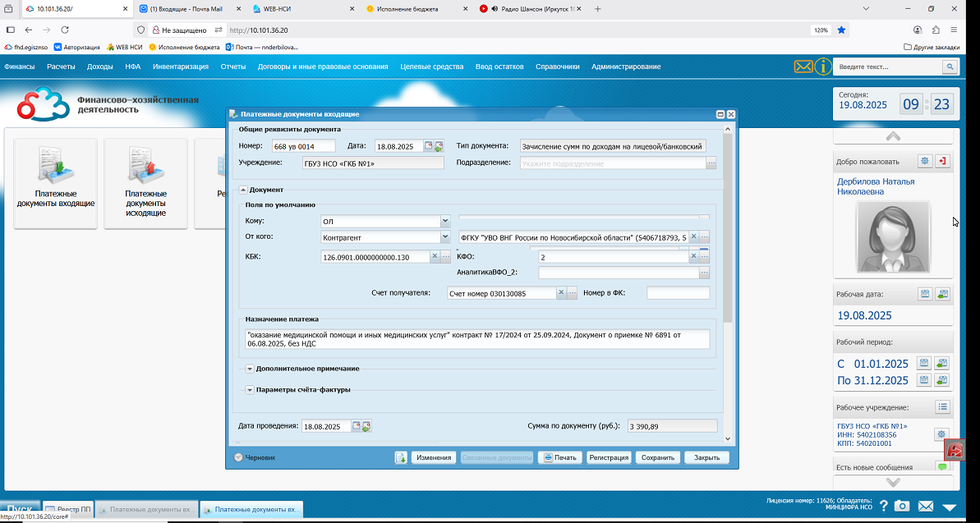Viewport: 980px width, 523px height.
Task: Open the list icon for Рабочее учреждение
Action: pyautogui.click(x=942, y=407)
